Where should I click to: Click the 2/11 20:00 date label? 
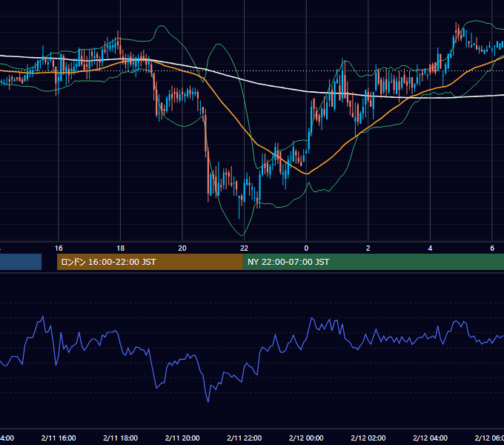(182, 438)
